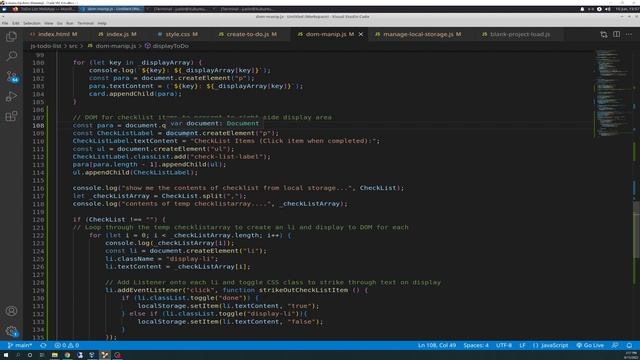Open File Explorer from the taskbar

pos(54,355)
